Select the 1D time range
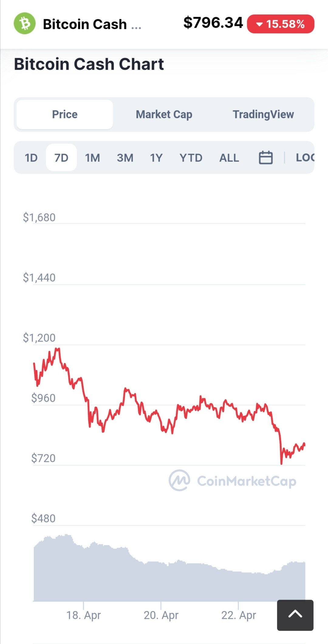This screenshot has width=328, height=644. click(31, 158)
